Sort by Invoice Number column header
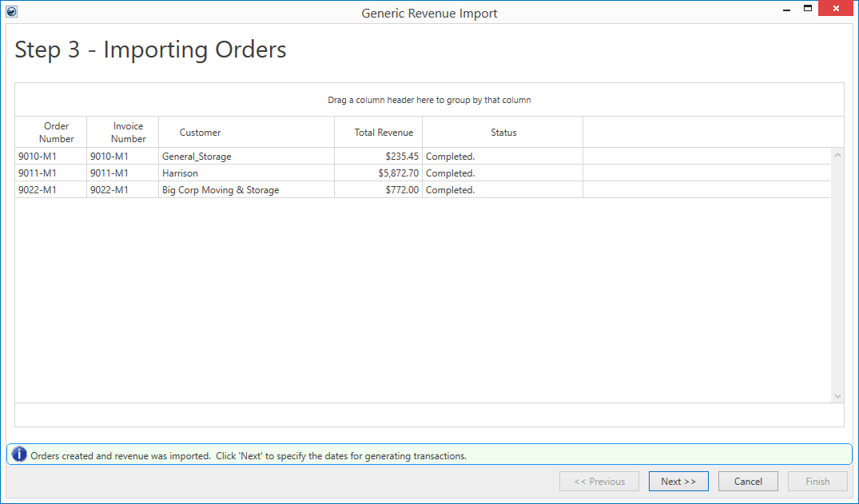This screenshot has height=504, width=859. tap(128, 133)
